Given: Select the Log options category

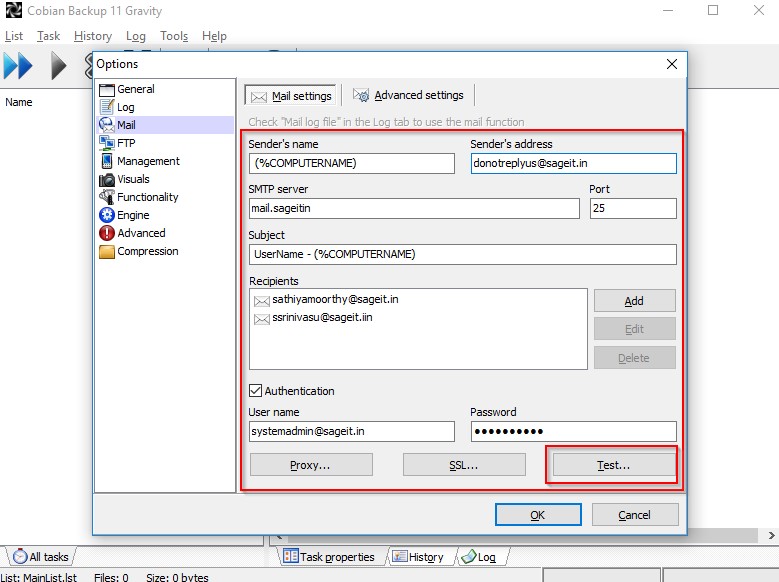Looking at the screenshot, I should click(125, 107).
